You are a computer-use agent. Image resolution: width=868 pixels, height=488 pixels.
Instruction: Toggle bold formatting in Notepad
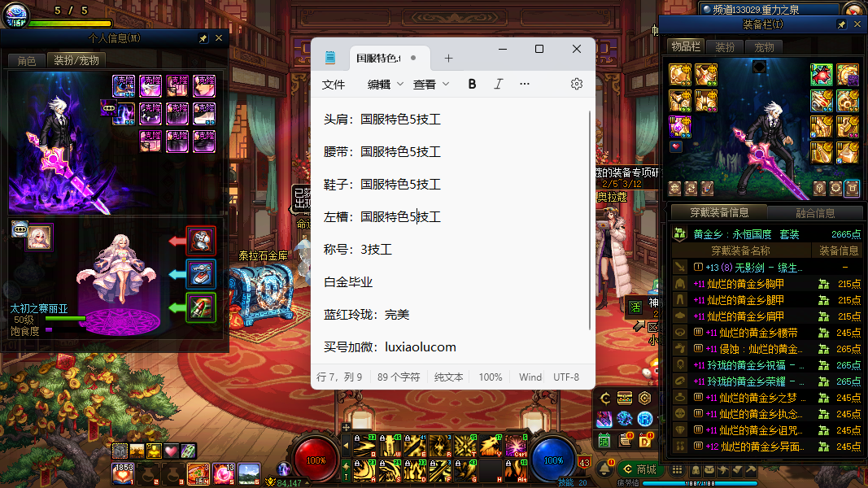coord(472,84)
